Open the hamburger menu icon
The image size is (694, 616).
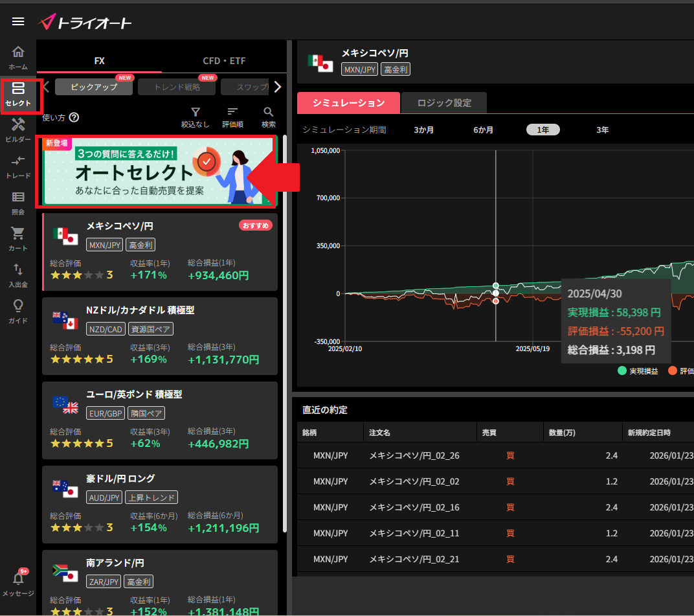pyautogui.click(x=18, y=21)
